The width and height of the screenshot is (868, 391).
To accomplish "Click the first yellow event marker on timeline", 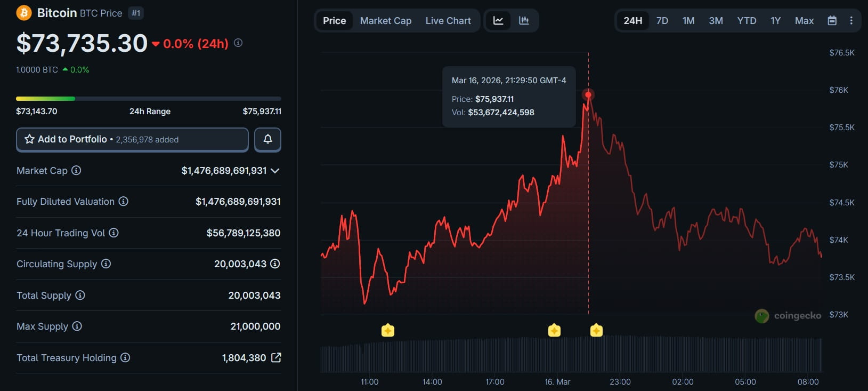I will click(388, 331).
